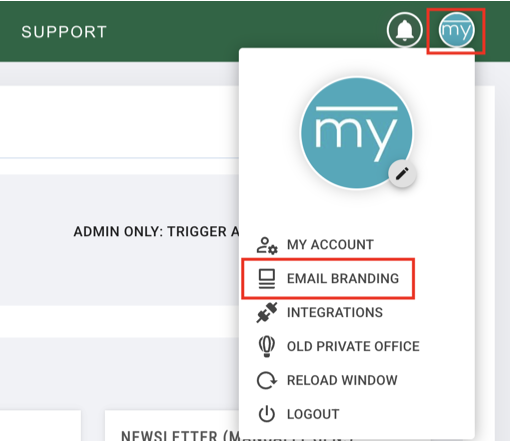This screenshot has width=510, height=441.
Task: Open the Support navigation link
Action: [64, 32]
